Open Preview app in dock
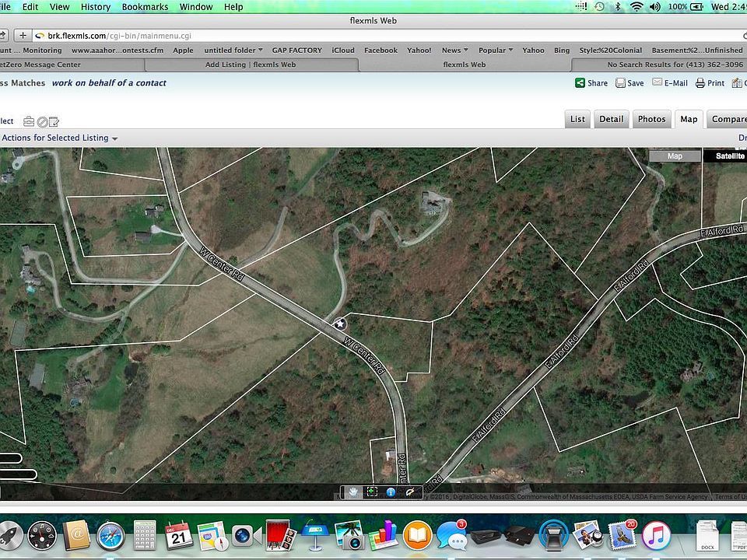The image size is (747, 560). [x=588, y=536]
